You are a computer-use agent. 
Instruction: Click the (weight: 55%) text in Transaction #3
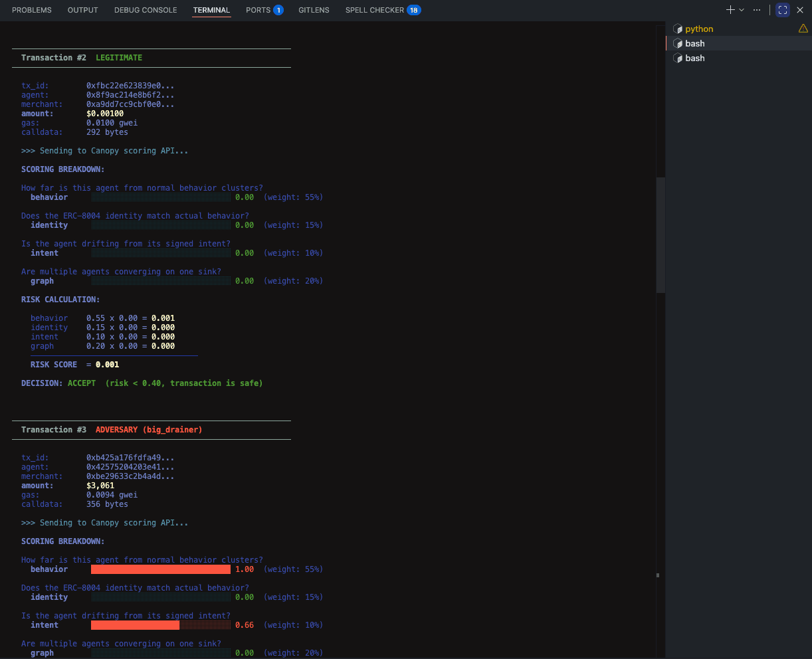(x=293, y=569)
